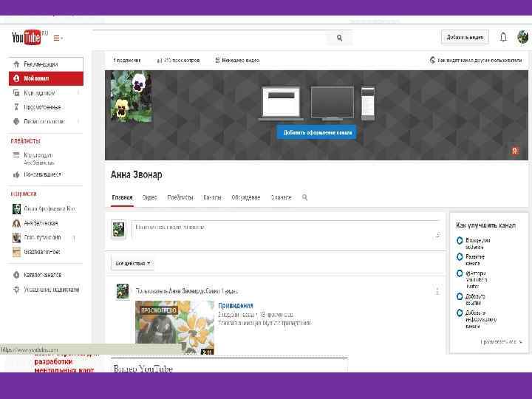The height and width of the screenshot is (399, 532).
Task: Tick the circle beside Добавьте информацию о канале
Action: click(460, 313)
